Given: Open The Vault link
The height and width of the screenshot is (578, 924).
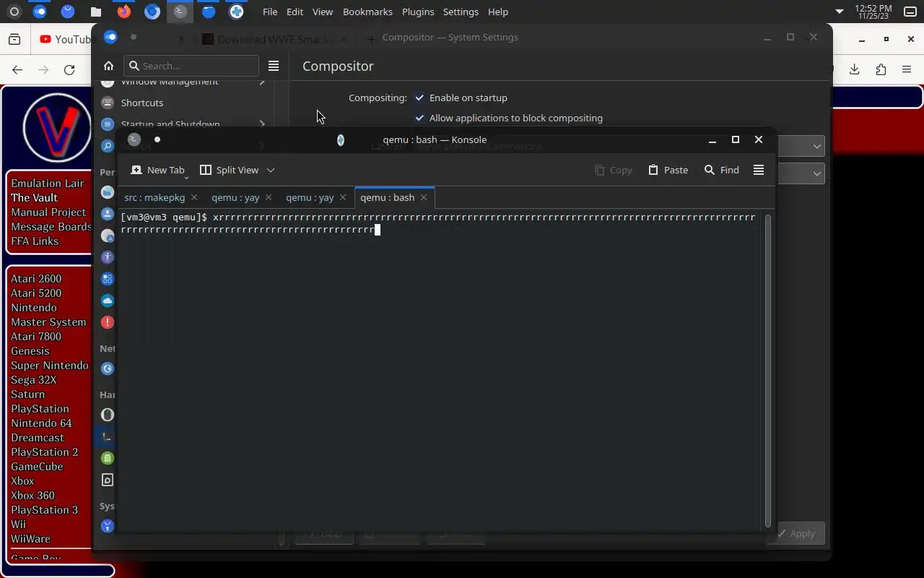Looking at the screenshot, I should pyautogui.click(x=34, y=198).
